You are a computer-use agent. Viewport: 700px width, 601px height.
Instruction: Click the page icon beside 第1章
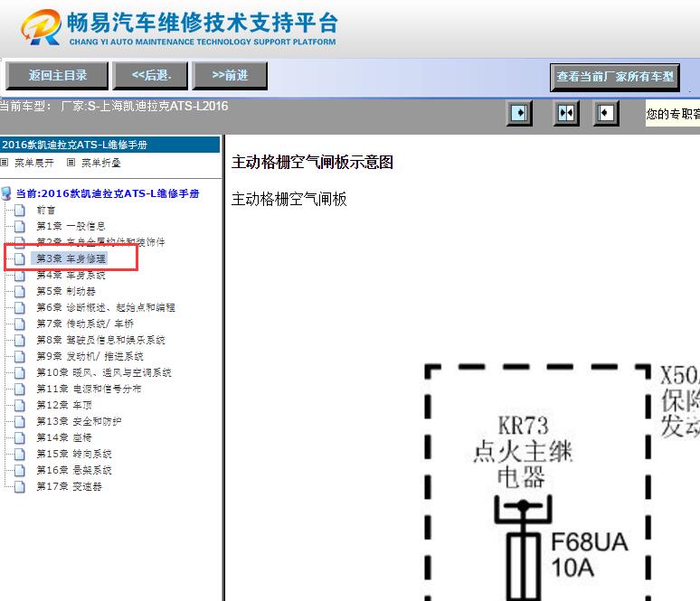(20, 226)
